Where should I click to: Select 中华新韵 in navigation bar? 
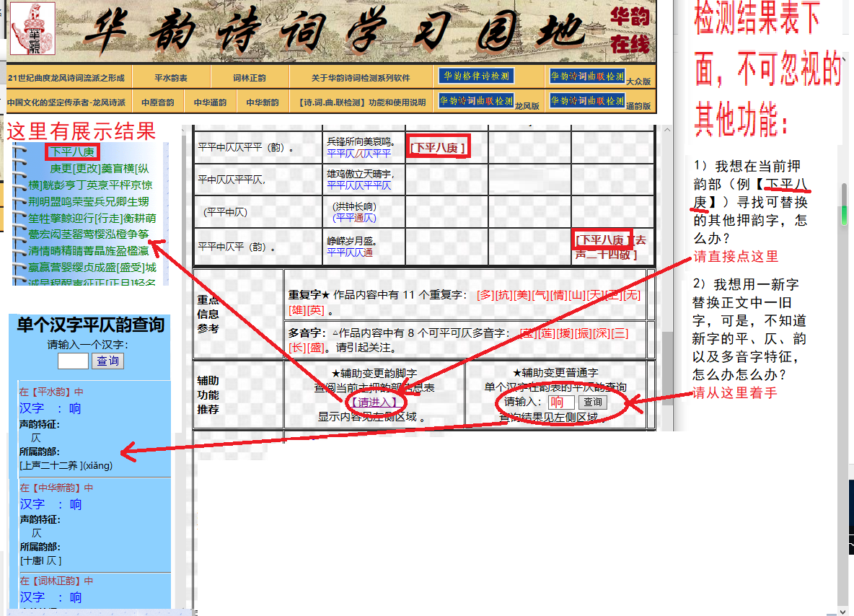[x=263, y=102]
